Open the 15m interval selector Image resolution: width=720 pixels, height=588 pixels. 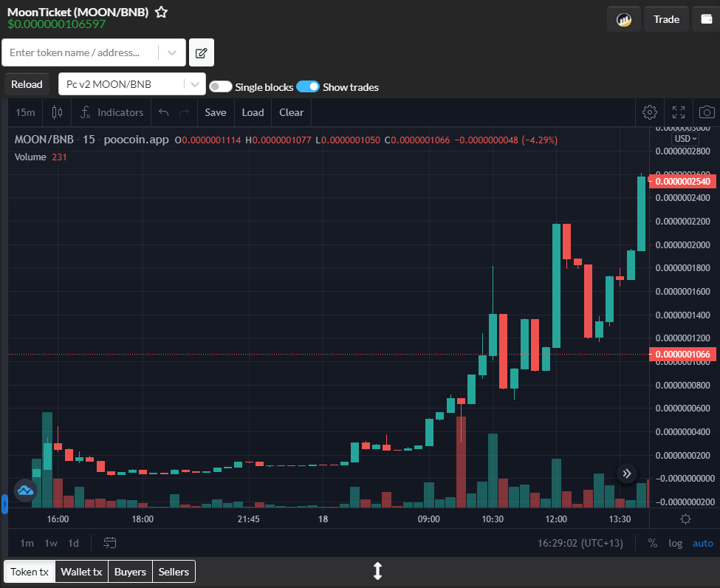point(25,112)
